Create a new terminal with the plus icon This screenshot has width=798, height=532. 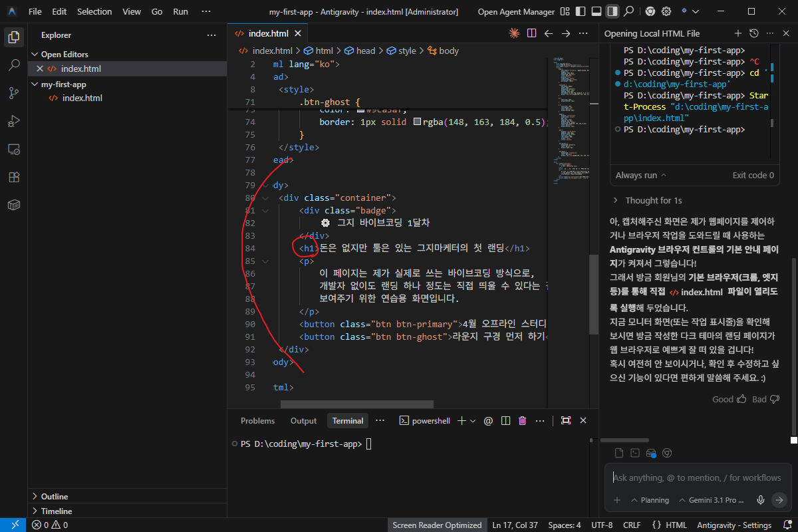[462, 420]
